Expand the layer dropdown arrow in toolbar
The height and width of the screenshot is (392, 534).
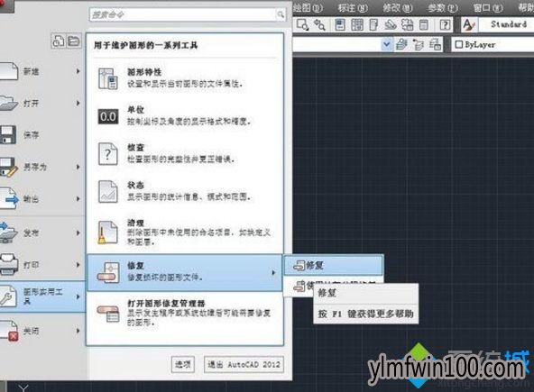point(386,44)
